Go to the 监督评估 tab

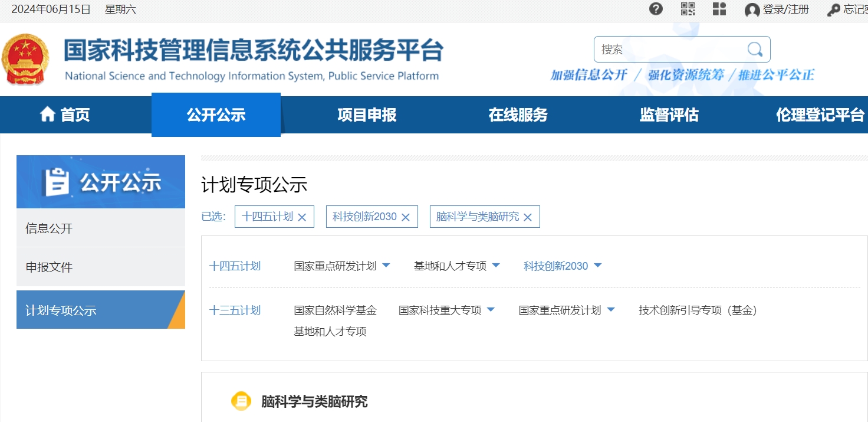tap(669, 115)
